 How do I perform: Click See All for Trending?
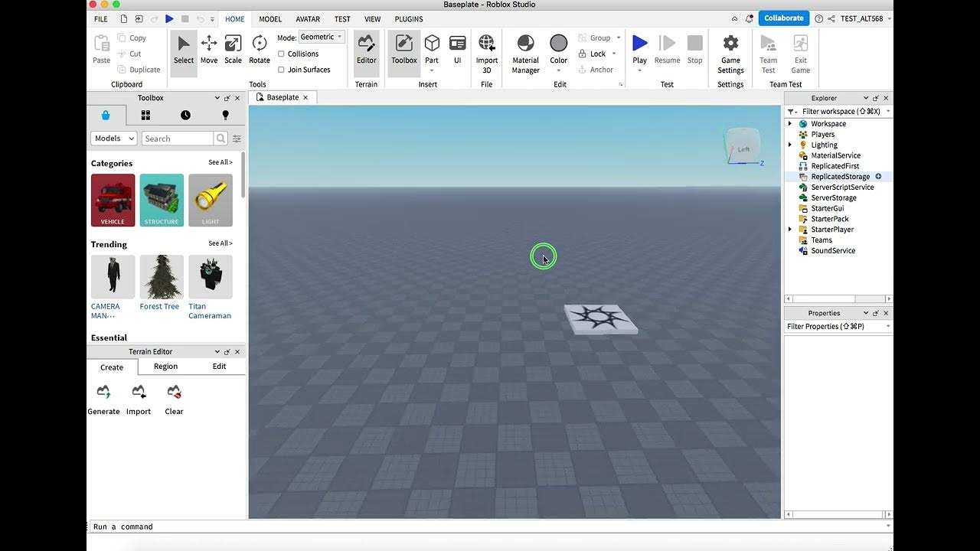[220, 243]
